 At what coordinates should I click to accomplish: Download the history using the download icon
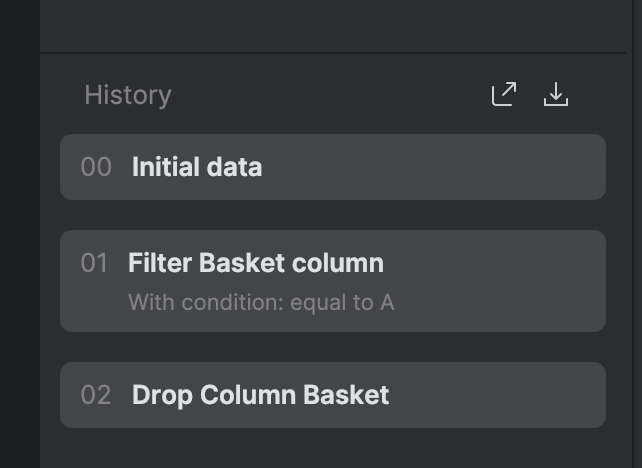(x=556, y=95)
